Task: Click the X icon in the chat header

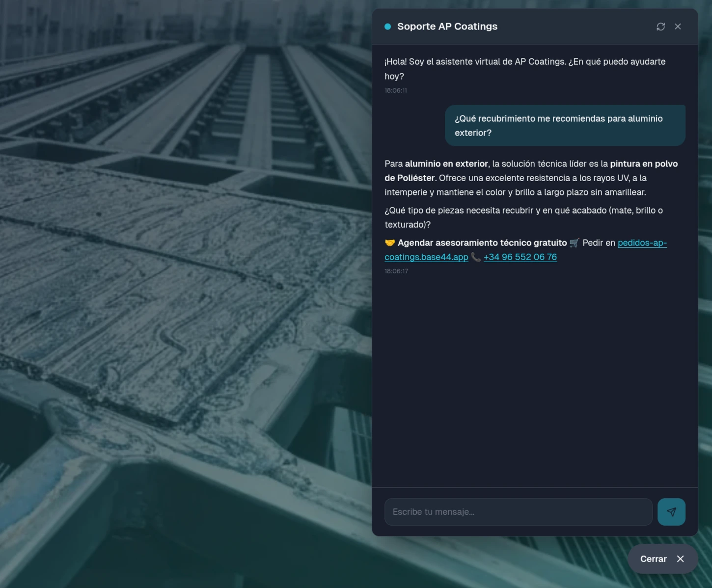Action: click(678, 26)
